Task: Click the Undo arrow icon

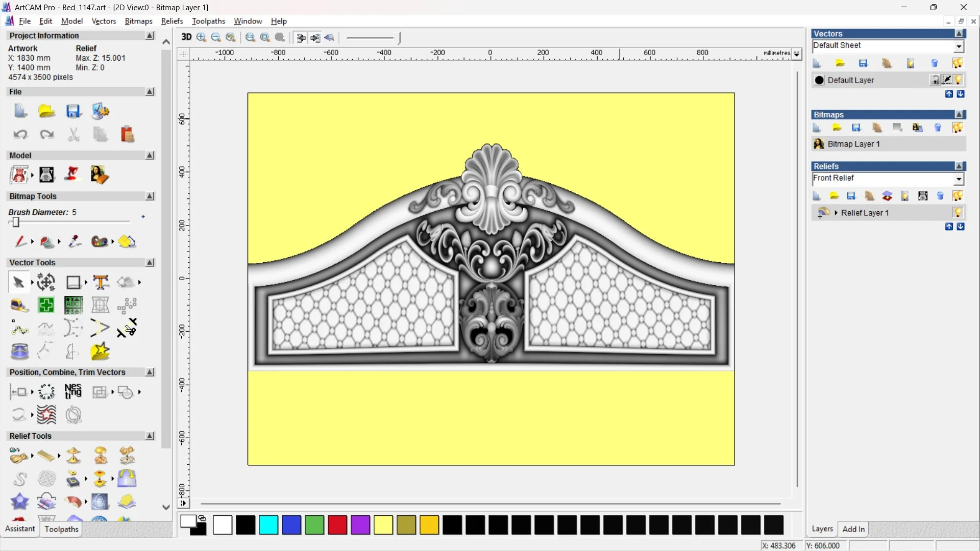Action: pos(20,135)
